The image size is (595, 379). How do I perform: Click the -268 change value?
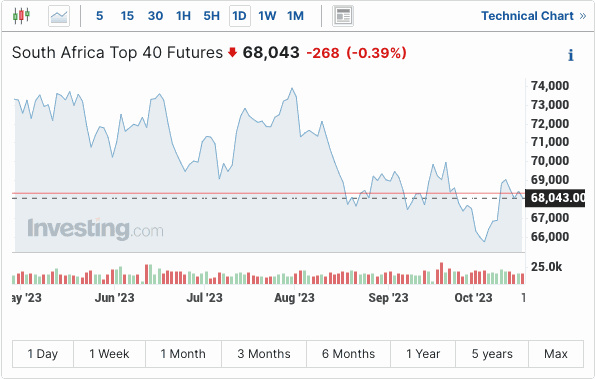(323, 53)
